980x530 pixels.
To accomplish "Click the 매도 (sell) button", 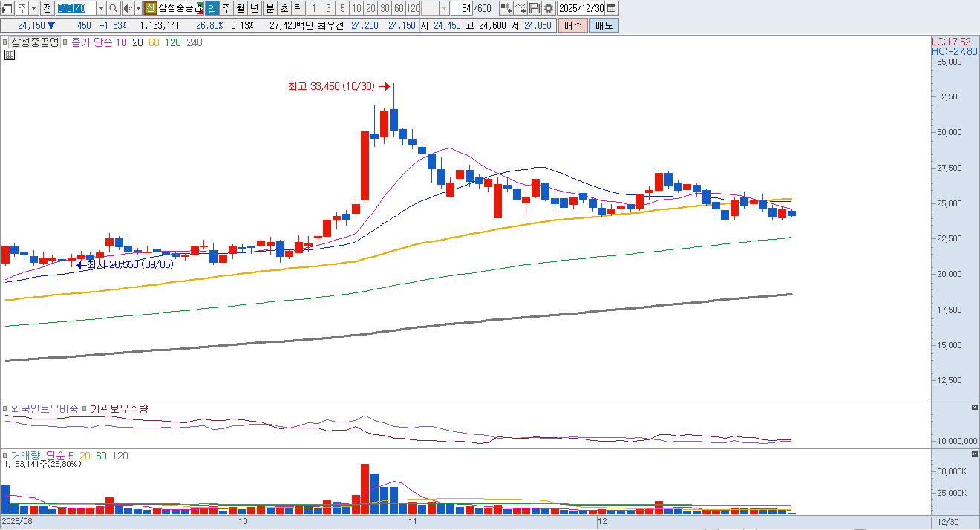I will tap(604, 25).
